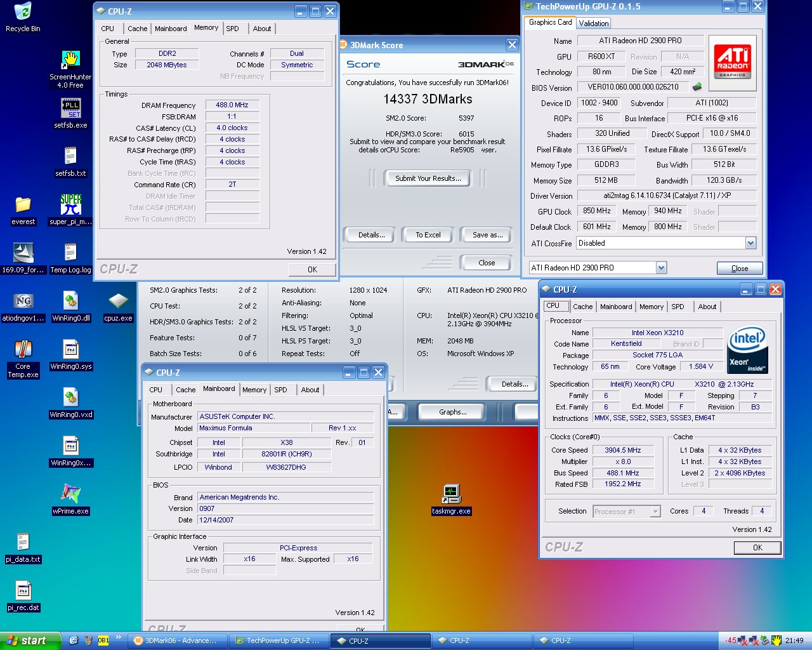Click the Graphs... button in 3DMark06 window

pos(452,412)
